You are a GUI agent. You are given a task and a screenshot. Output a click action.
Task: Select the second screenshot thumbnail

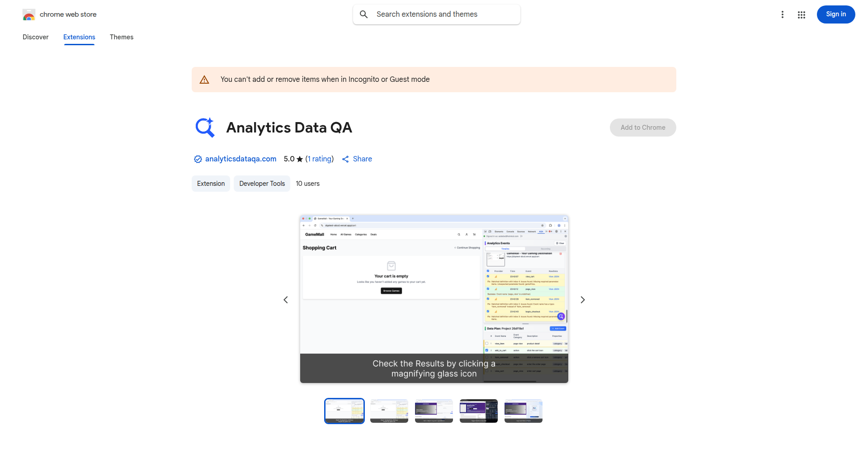(389, 411)
